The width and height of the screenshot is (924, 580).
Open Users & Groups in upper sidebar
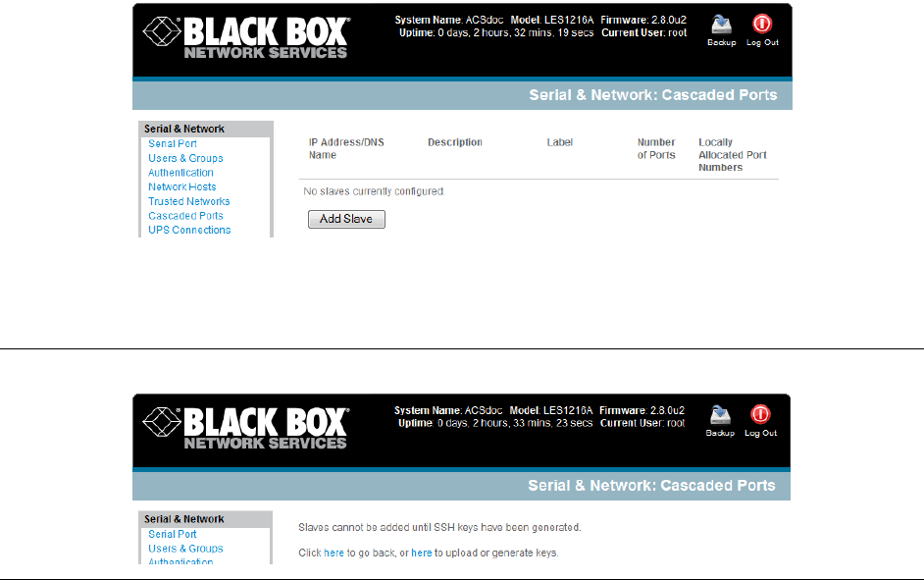(x=185, y=158)
